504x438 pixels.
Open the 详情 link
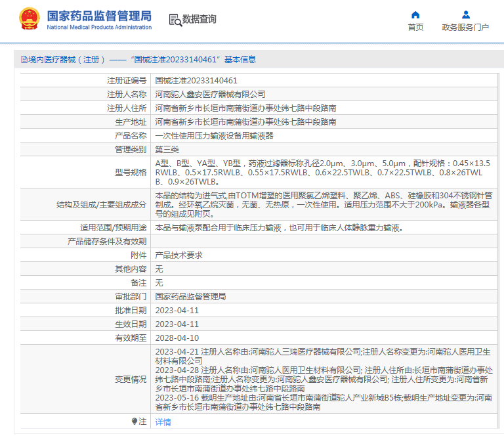click(x=163, y=422)
